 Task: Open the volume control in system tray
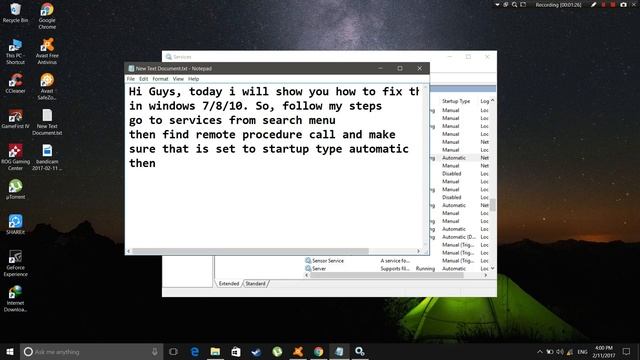[x=560, y=351]
